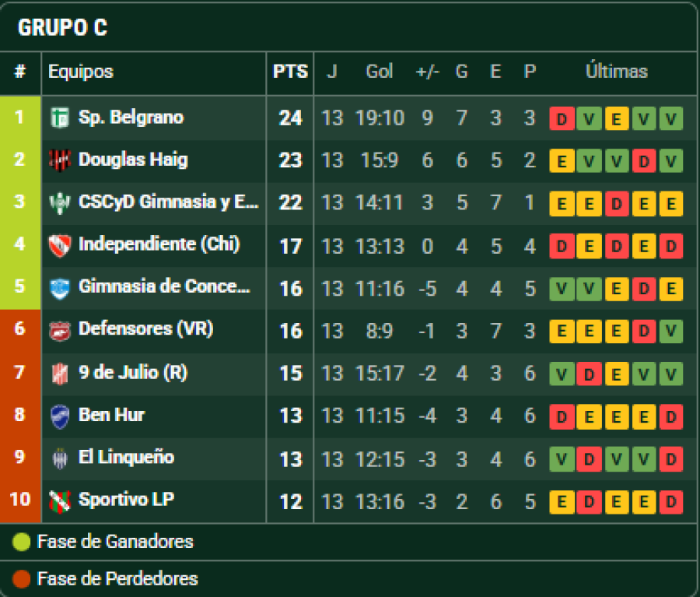Click the Fase de Perdedores legend dot

(22, 579)
